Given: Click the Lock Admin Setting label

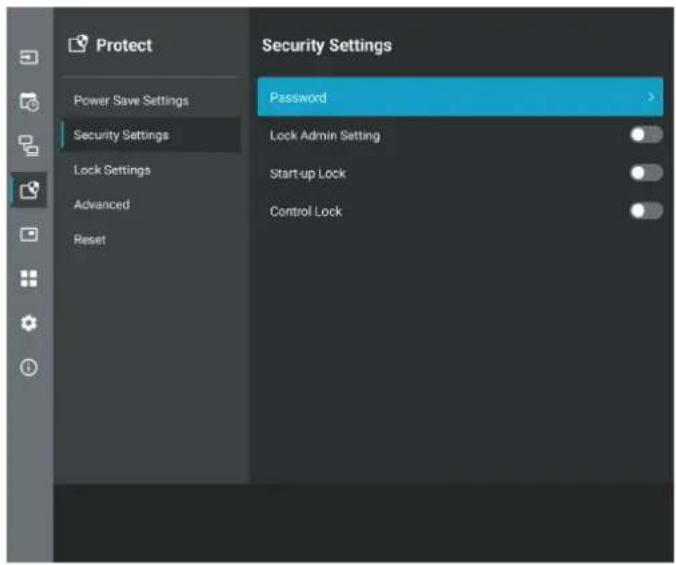Looking at the screenshot, I should [x=325, y=136].
